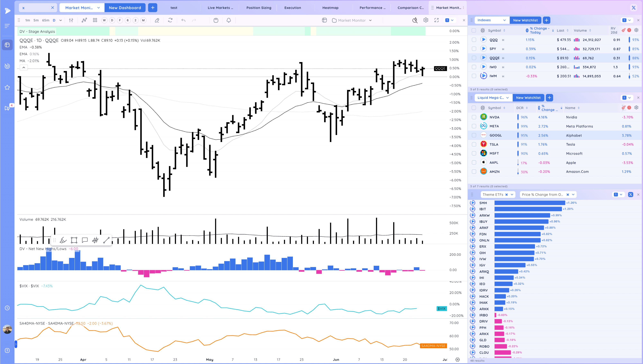Viewport: 643px width, 364px height.
Task: Open the hamburger menu in left sidebar
Action: click(7, 26)
